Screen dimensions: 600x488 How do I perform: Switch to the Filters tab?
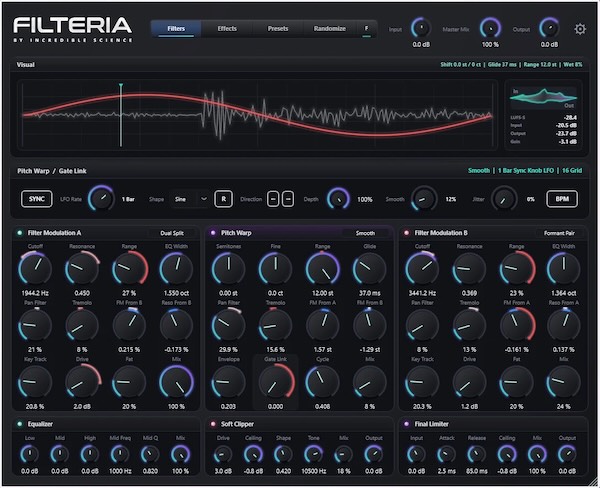pyautogui.click(x=176, y=29)
